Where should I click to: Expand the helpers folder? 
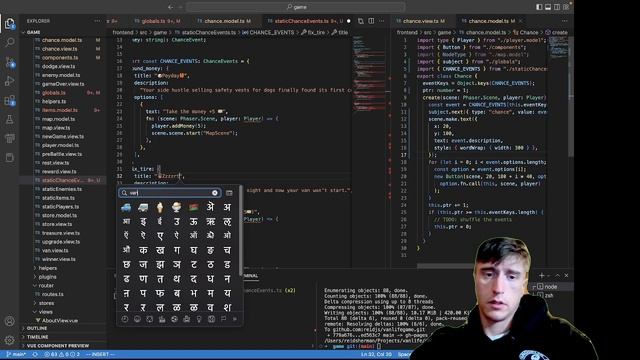[48, 268]
